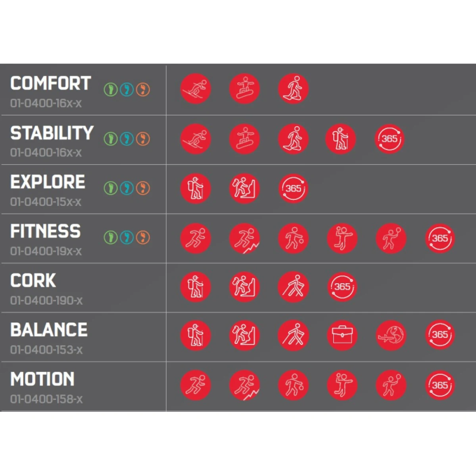Click the hiker icon in EXPLORE row
This screenshot has height=476, width=476.
196,188
